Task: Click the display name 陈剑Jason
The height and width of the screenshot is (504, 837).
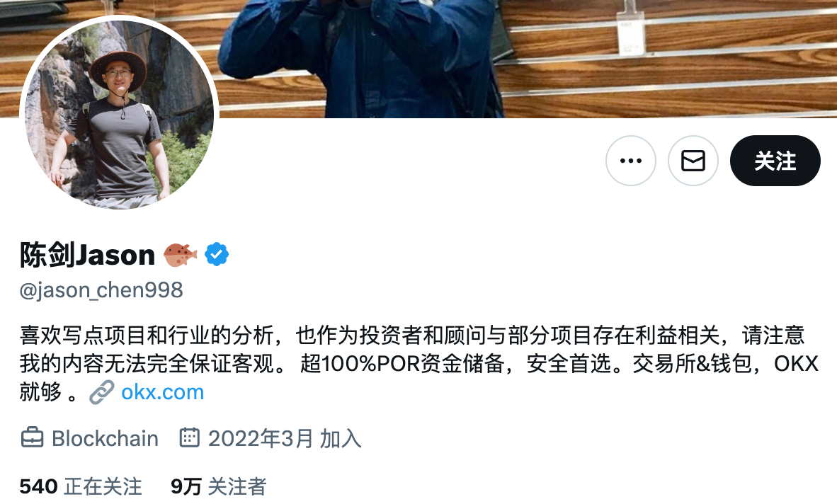Action: point(87,255)
